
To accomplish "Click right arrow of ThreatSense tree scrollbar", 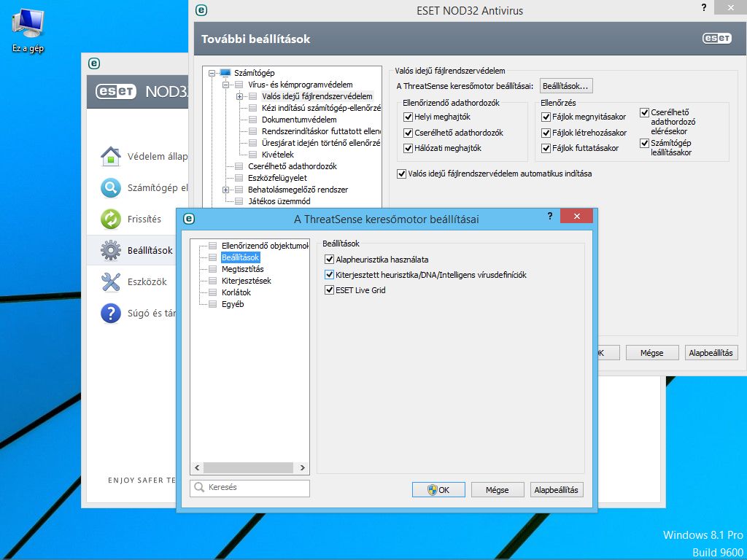I will [302, 468].
